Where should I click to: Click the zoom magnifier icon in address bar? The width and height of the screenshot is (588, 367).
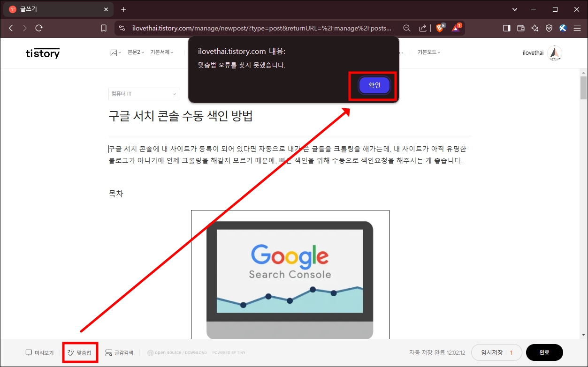point(407,28)
